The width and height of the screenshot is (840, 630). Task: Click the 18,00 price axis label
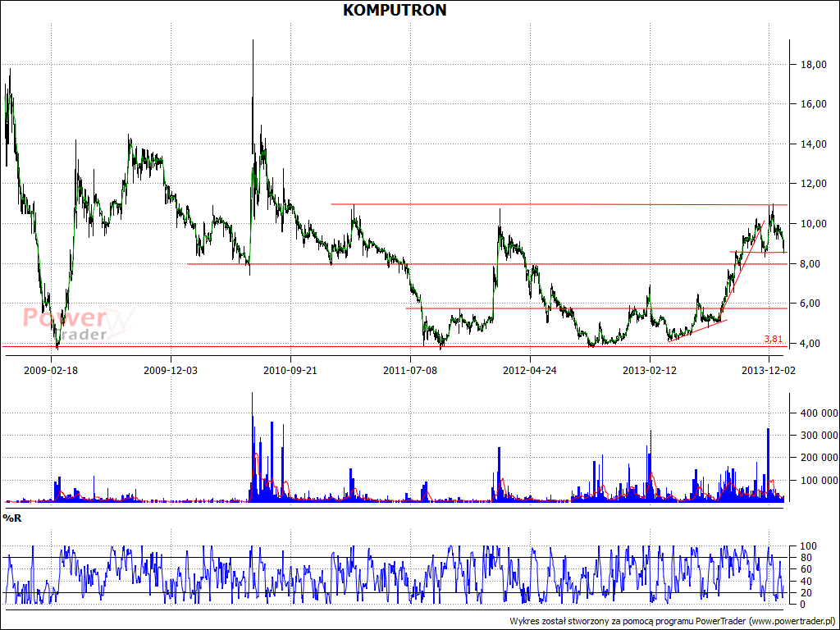tap(815, 65)
